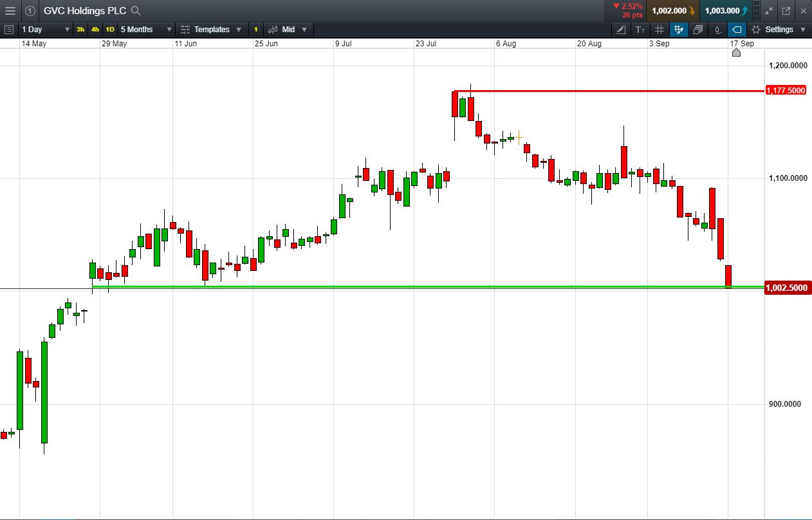This screenshot has width=812, height=520.
Task: Click the 2.52% 26 pts change indicator
Action: tap(627, 11)
